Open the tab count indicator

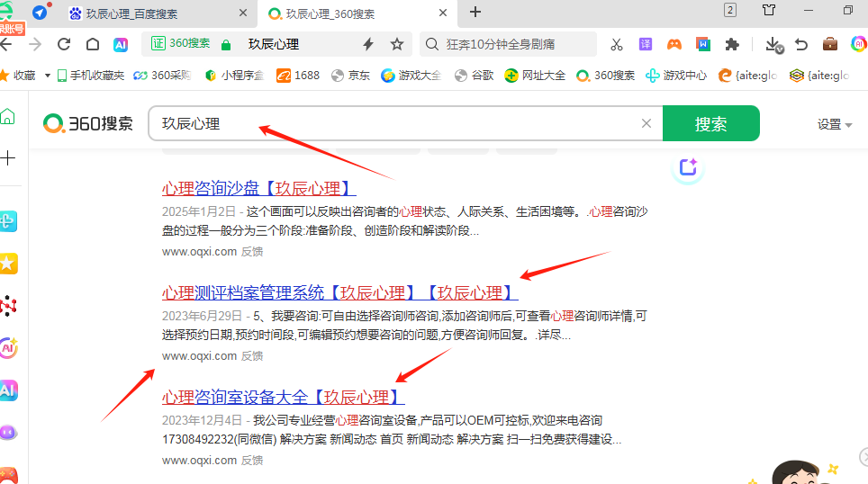(x=730, y=10)
